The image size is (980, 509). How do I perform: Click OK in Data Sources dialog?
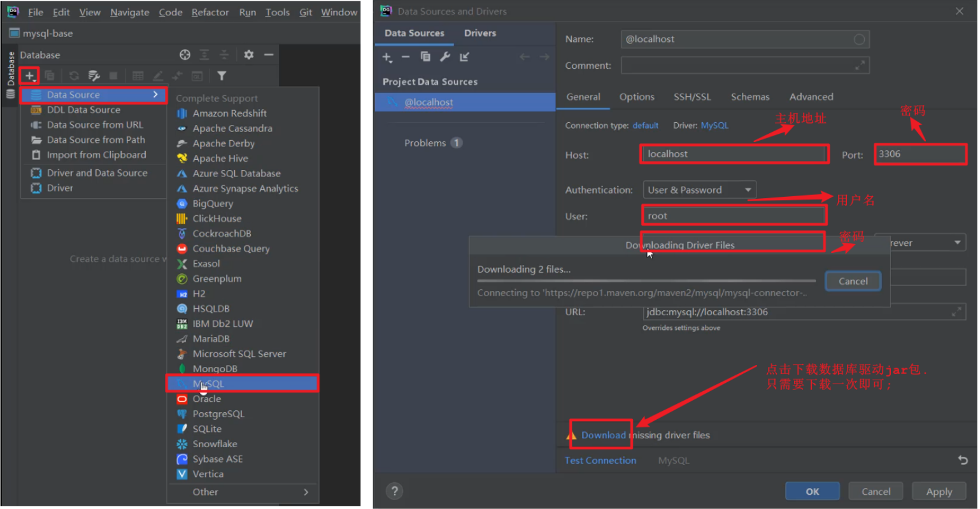(813, 492)
